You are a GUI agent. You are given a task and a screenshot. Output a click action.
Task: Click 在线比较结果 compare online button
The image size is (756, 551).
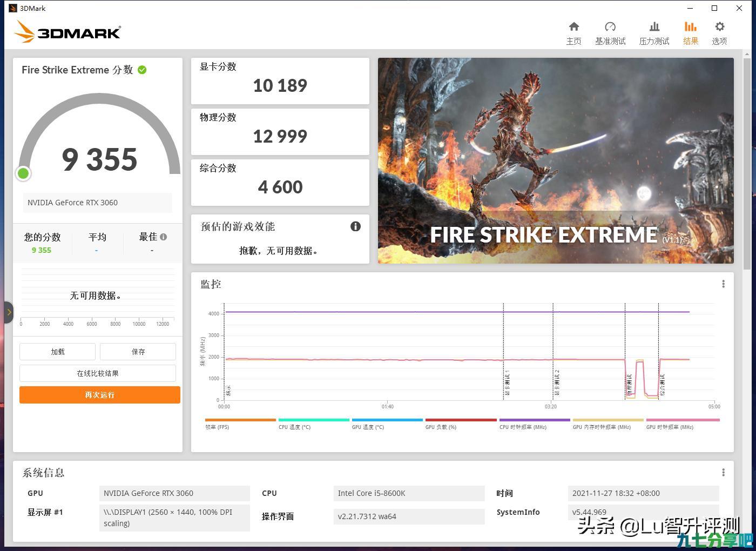coord(98,373)
